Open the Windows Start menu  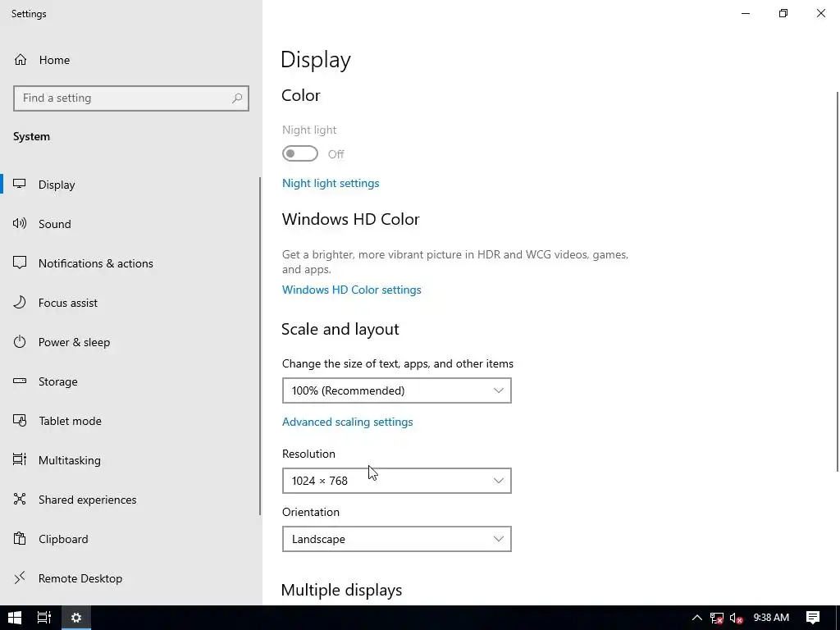pos(15,618)
